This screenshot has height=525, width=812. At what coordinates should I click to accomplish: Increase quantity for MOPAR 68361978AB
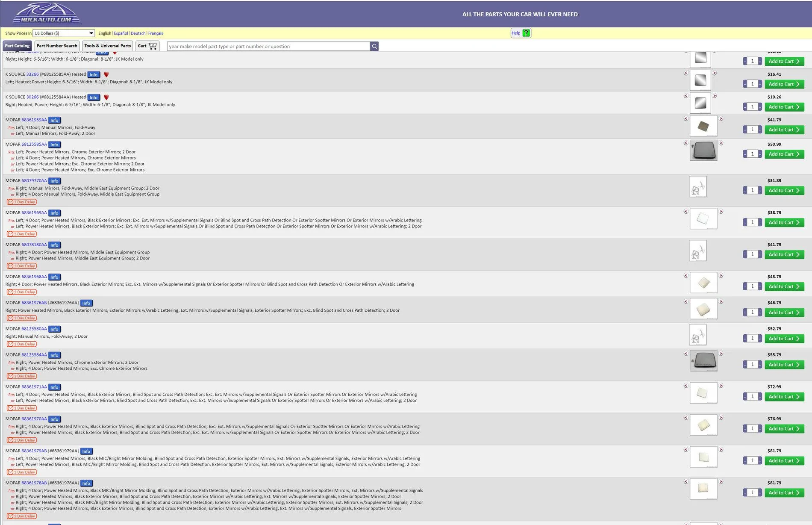[x=760, y=493]
